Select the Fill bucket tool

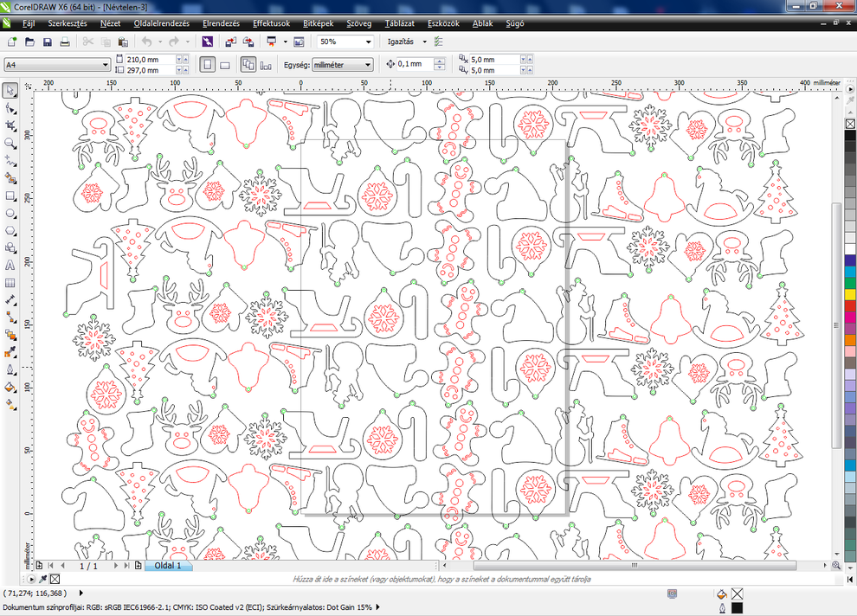point(10,388)
